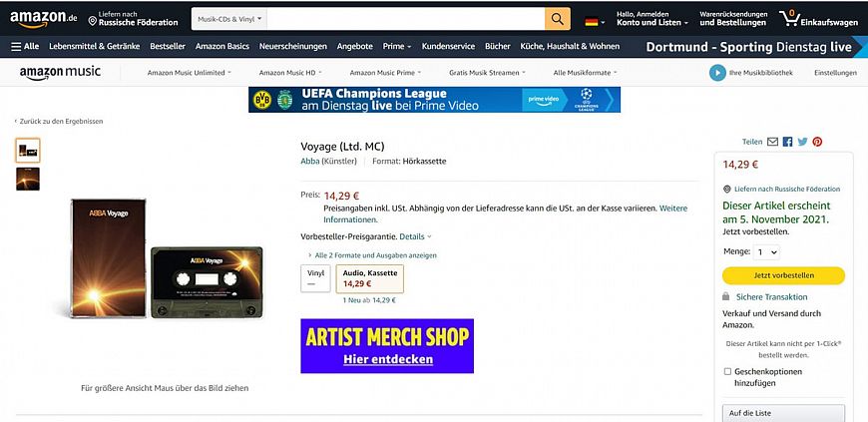Share on Facebook icon
Screen dimensions: 868x422
point(788,142)
